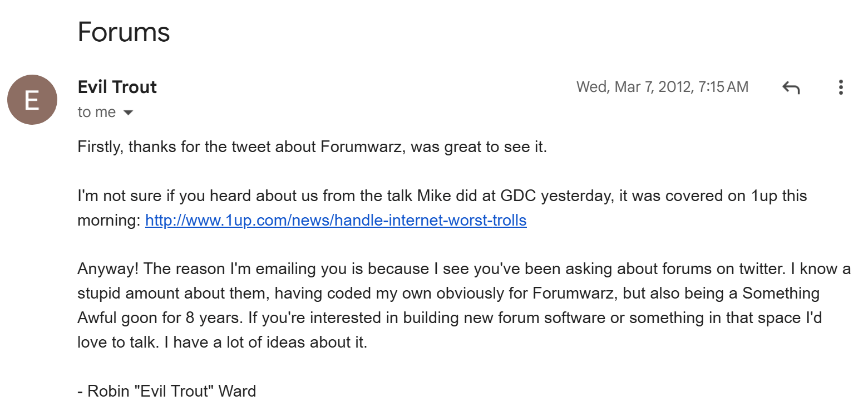Open the 1up.com handle-internet-worst-trolls link
This screenshot has width=868, height=420.
336,221
